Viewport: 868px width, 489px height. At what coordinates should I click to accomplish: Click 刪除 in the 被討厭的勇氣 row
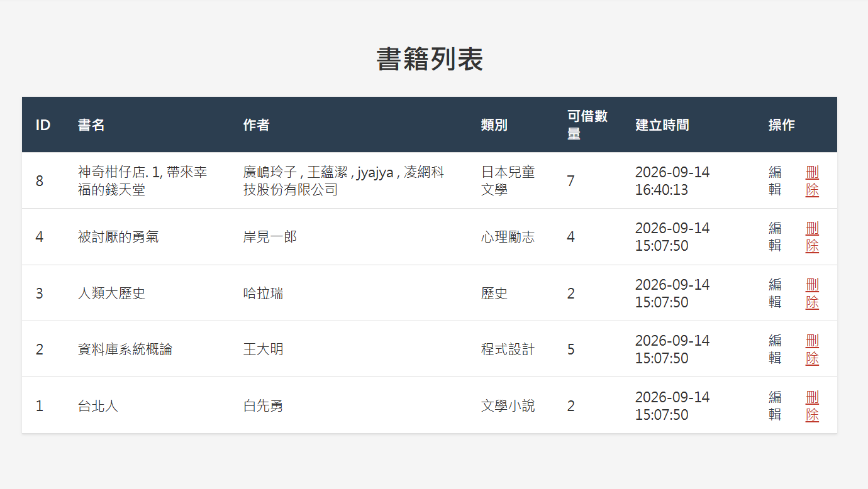[812, 237]
